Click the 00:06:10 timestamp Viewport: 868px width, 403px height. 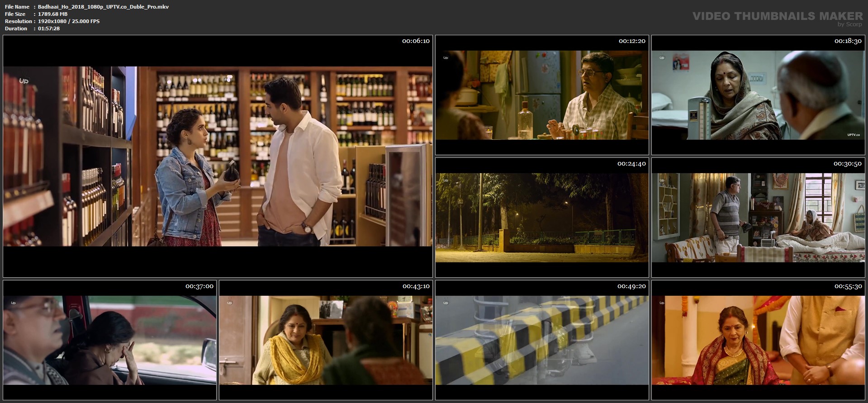tap(416, 41)
